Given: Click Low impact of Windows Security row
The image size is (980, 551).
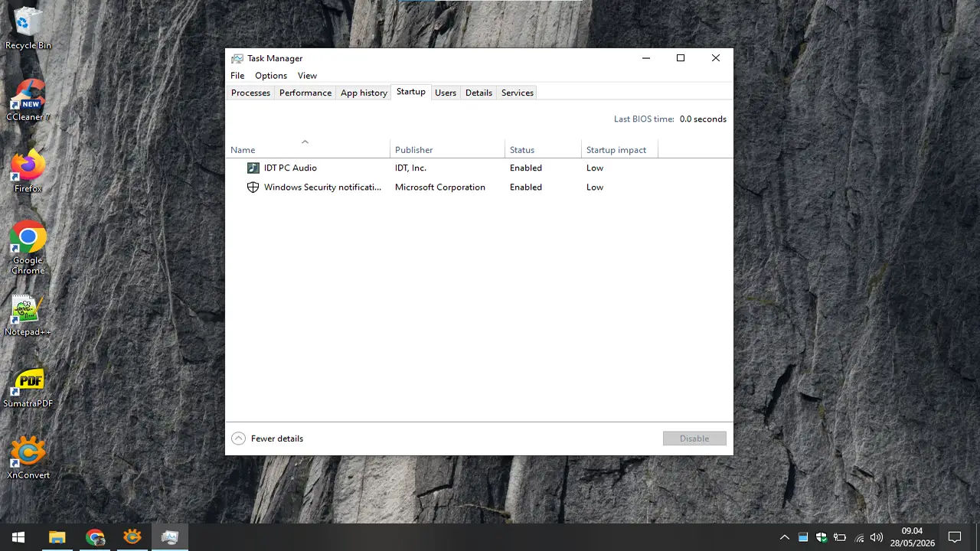Looking at the screenshot, I should click(595, 187).
